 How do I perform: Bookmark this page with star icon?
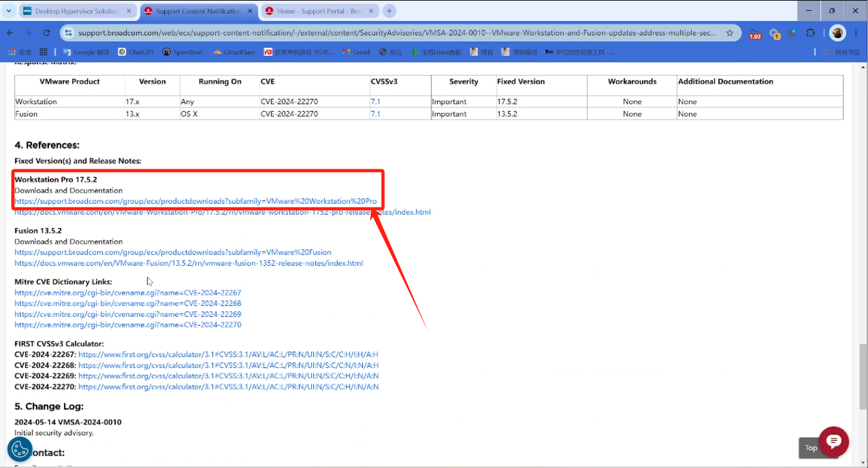[730, 32]
